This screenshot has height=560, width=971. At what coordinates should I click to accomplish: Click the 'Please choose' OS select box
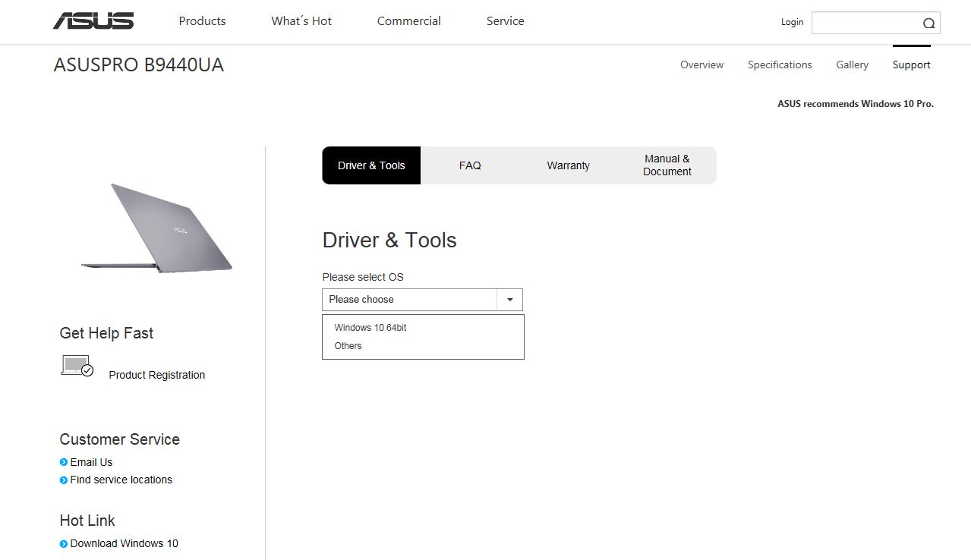tap(422, 300)
